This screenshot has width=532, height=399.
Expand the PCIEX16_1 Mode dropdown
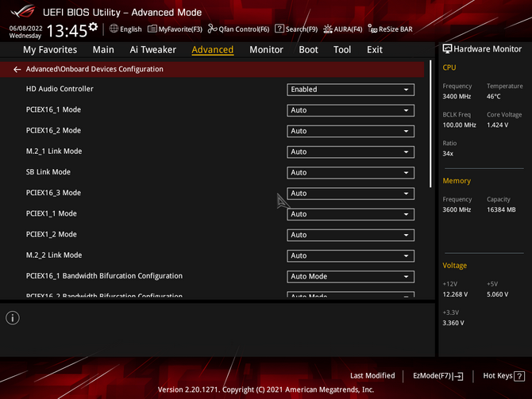coord(350,110)
